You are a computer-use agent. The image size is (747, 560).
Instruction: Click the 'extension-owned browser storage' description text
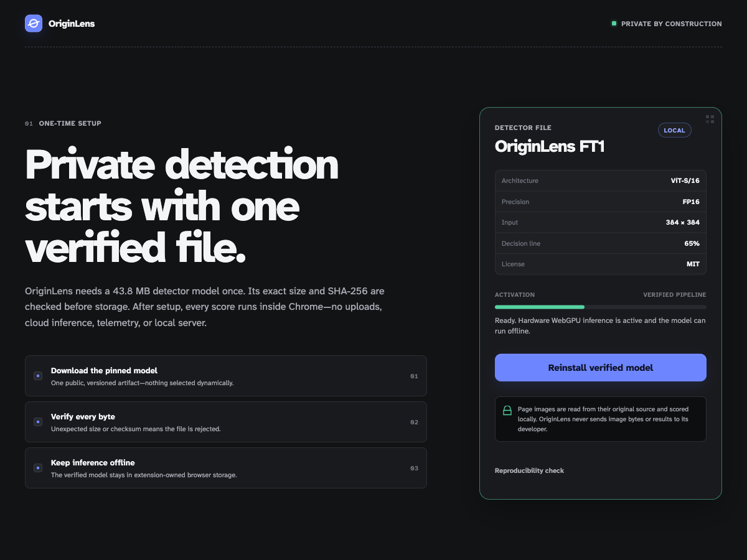click(144, 475)
